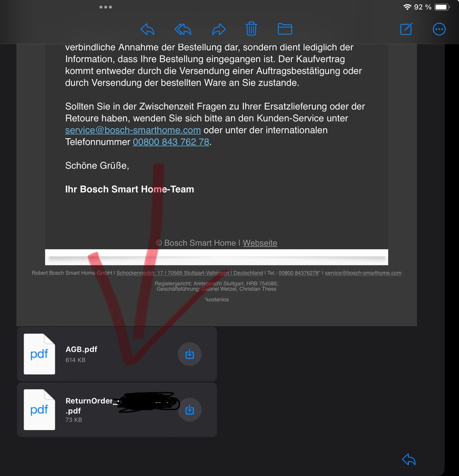Image resolution: width=459 pixels, height=476 pixels.
Task: Tap the Reply All double-arrow icon
Action: [x=183, y=29]
